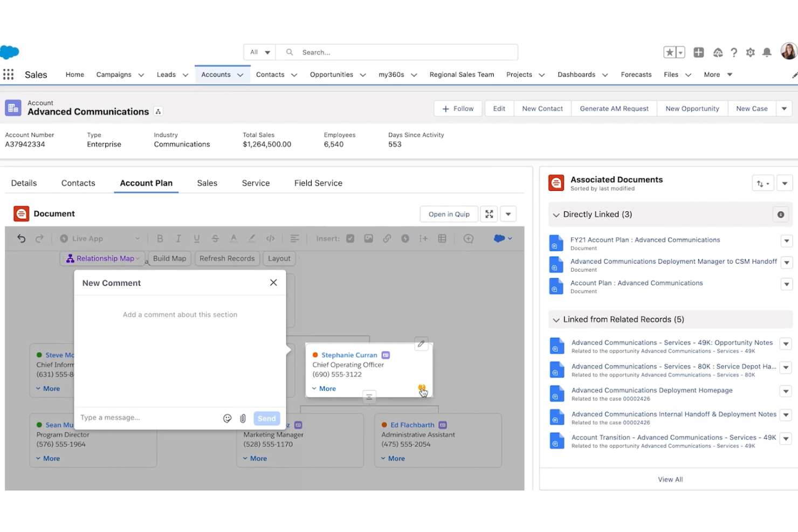
Task: Close the New Comment popup
Action: coord(273,282)
